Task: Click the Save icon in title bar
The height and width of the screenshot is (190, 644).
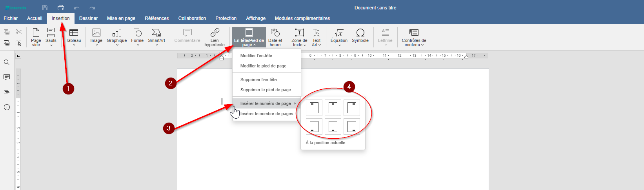Action: [x=45, y=7]
